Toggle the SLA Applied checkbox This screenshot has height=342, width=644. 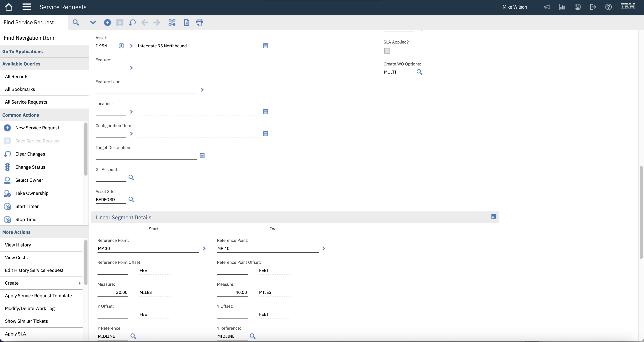point(387,51)
